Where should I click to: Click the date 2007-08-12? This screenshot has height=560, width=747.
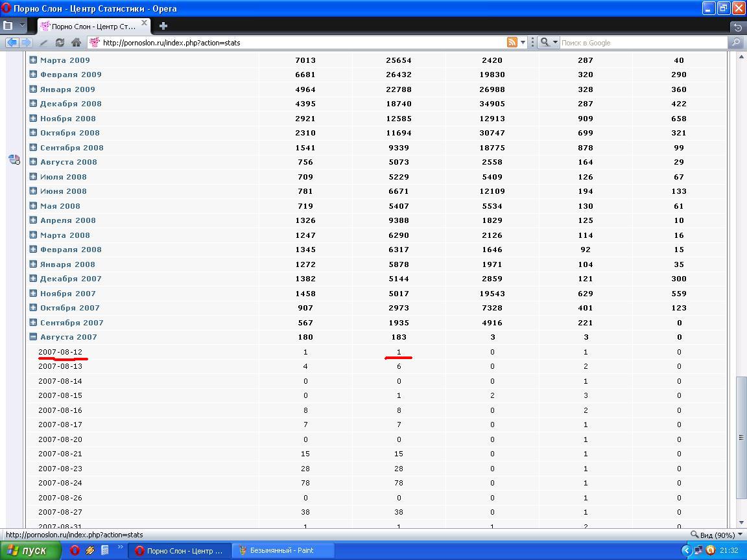(x=60, y=352)
